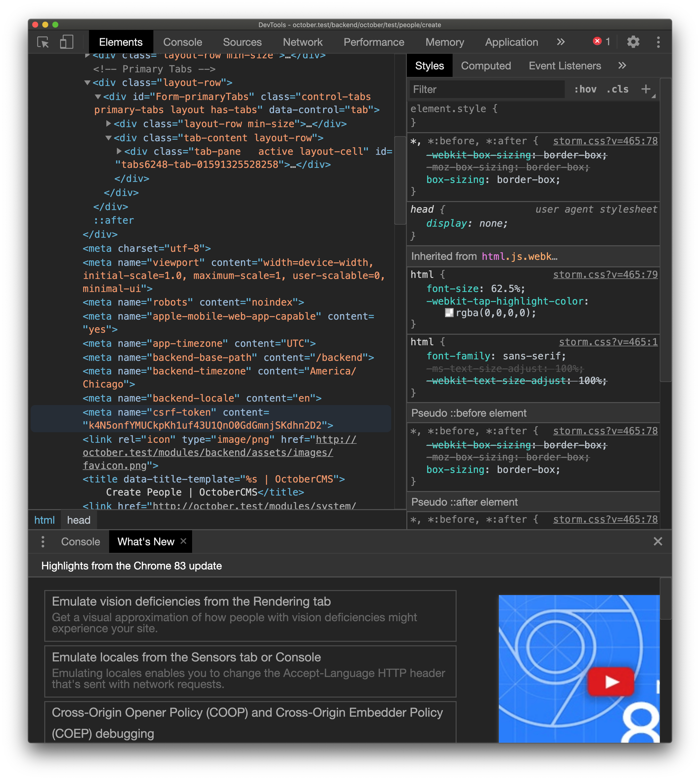This screenshot has width=700, height=780.
Task: Open DevTools settings gear
Action: click(633, 42)
